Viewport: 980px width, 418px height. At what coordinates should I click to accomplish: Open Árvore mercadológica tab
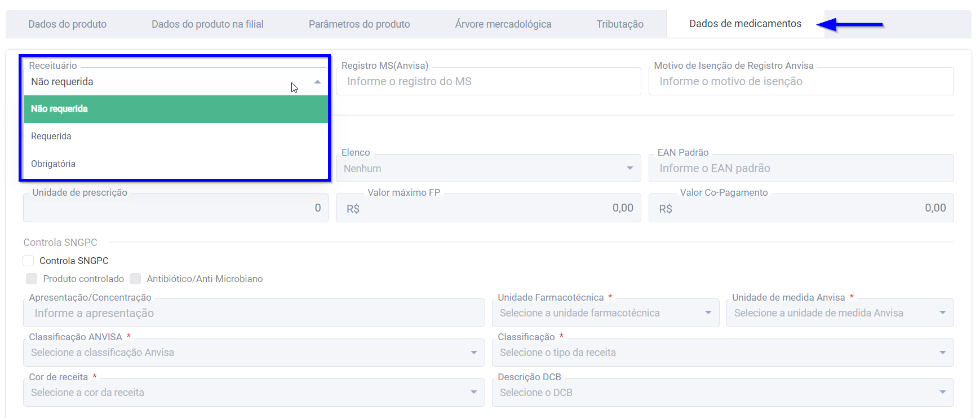pos(503,24)
